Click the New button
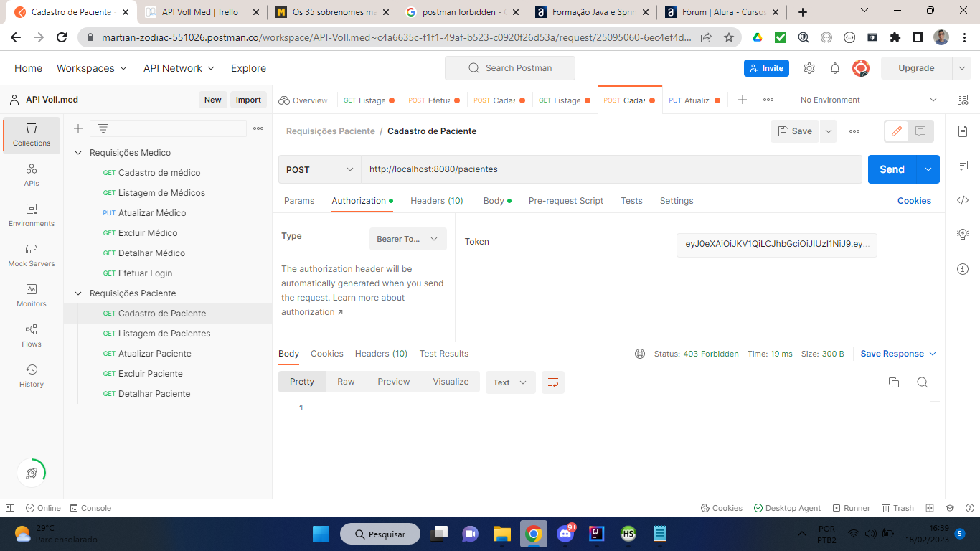The width and height of the screenshot is (980, 551). coord(212,100)
